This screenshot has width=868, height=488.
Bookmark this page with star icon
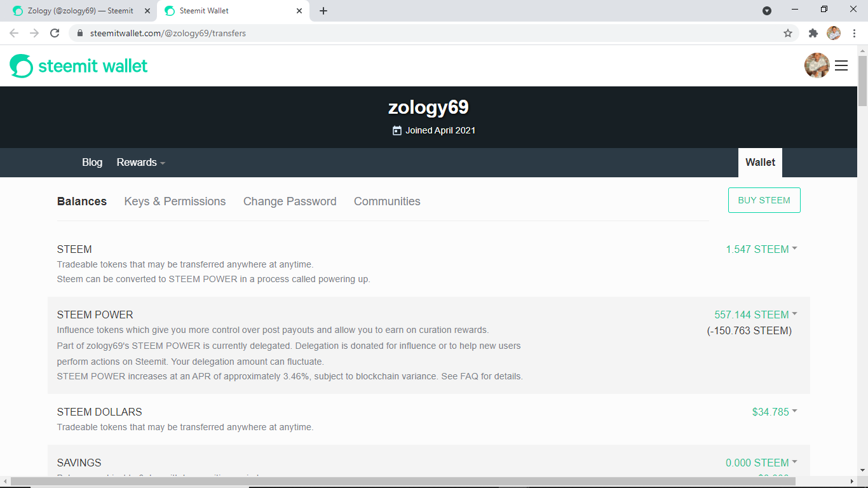click(788, 33)
